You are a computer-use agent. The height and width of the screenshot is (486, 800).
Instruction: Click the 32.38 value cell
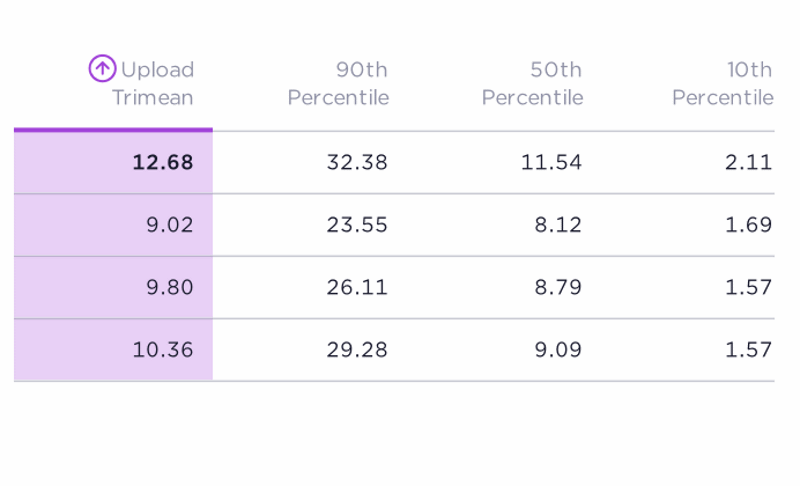[x=357, y=162]
